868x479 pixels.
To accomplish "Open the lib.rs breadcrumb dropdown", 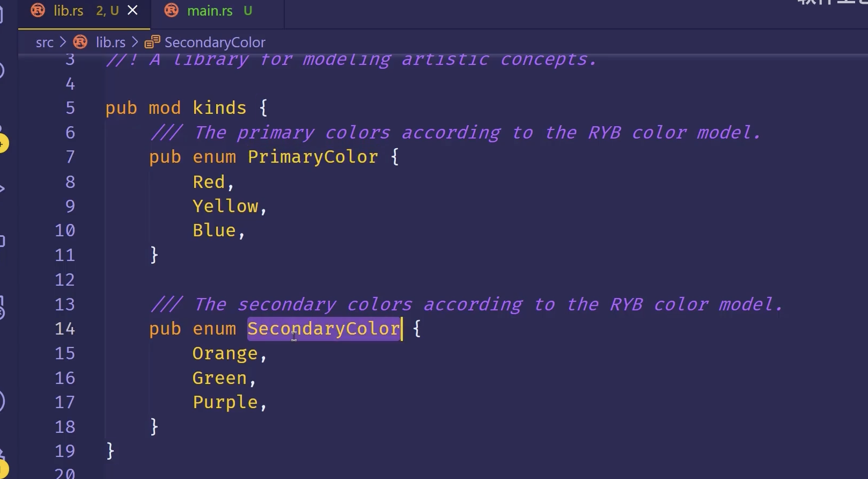I will 111,42.
